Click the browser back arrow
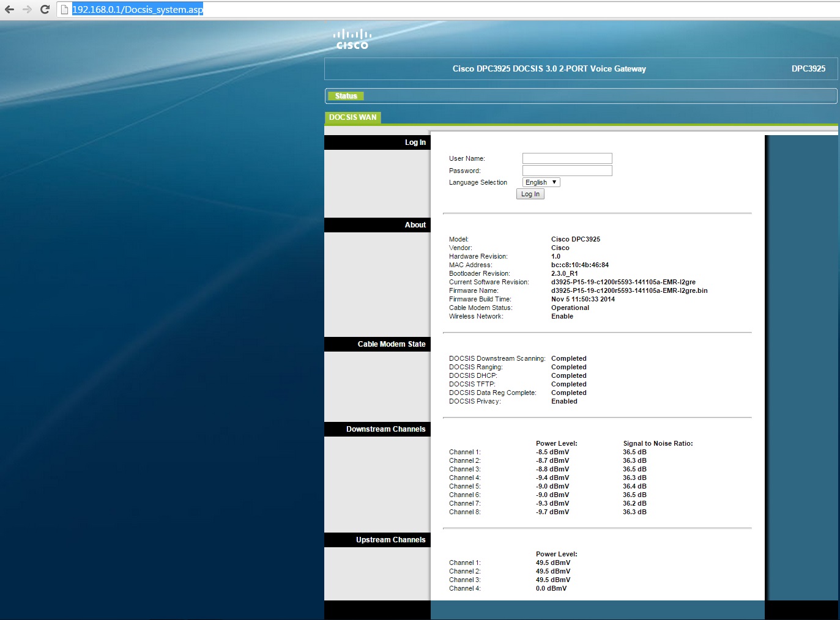The height and width of the screenshot is (620, 840). [x=9, y=9]
